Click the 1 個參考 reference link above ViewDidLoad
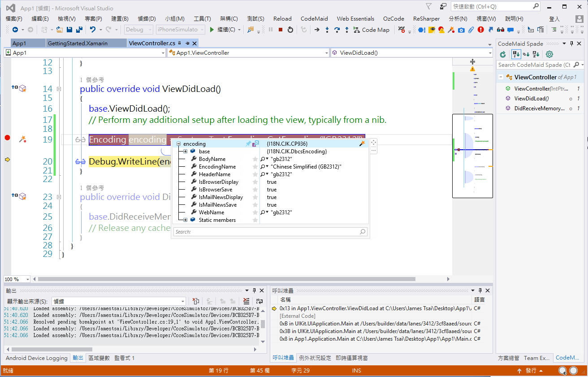 [92, 80]
